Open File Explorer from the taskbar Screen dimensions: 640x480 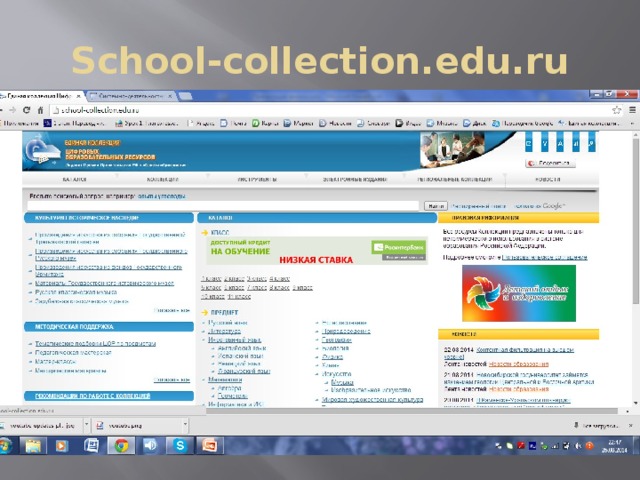[x=33, y=445]
